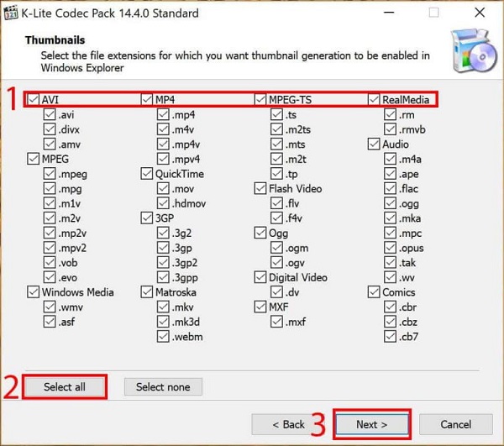Toggle the .3gpp checkbox
Screen dimensions: 504x446
(x=163, y=277)
